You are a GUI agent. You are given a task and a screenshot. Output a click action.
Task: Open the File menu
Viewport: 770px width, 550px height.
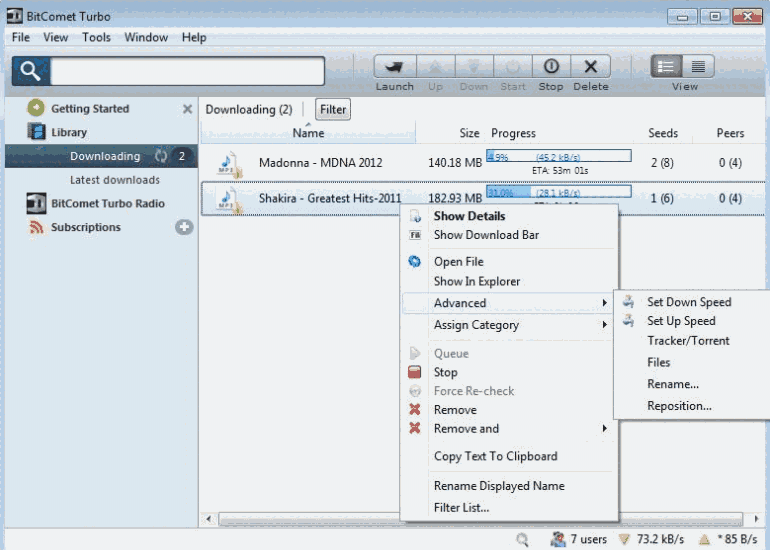click(x=21, y=37)
